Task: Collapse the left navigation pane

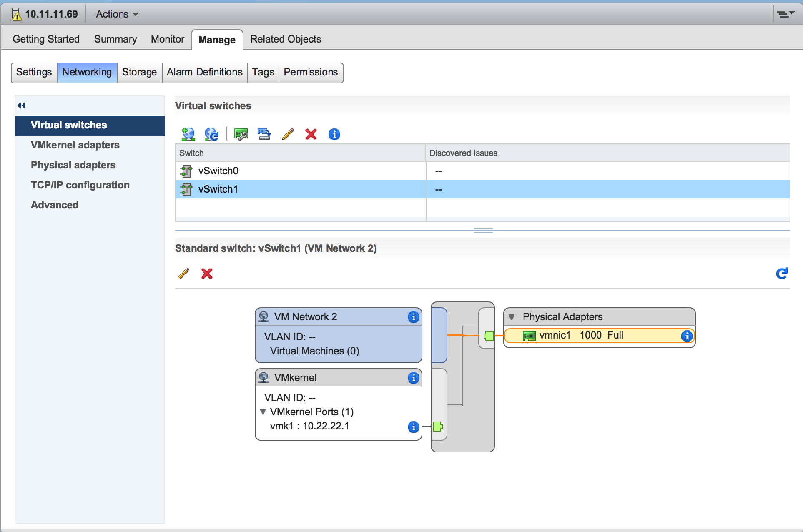Action: click(x=22, y=105)
